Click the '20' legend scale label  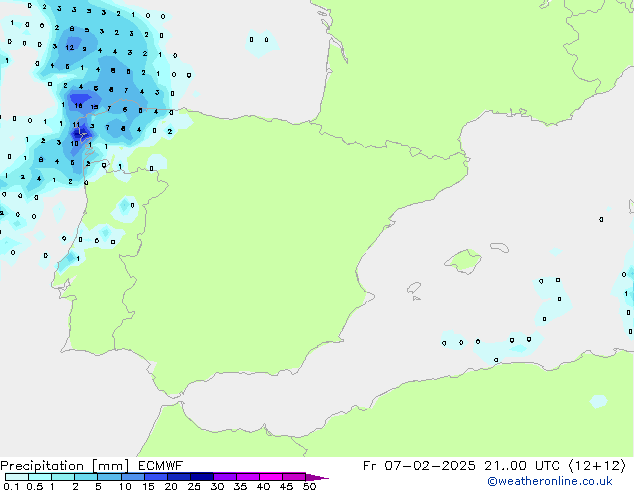click(171, 486)
